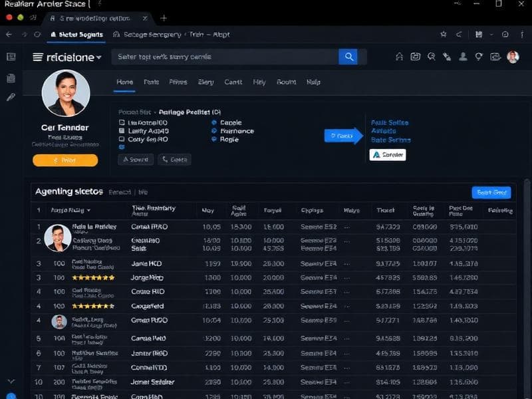Click the blue arrow-shaped button
Screen dimensions: 532x399
tap(343, 136)
